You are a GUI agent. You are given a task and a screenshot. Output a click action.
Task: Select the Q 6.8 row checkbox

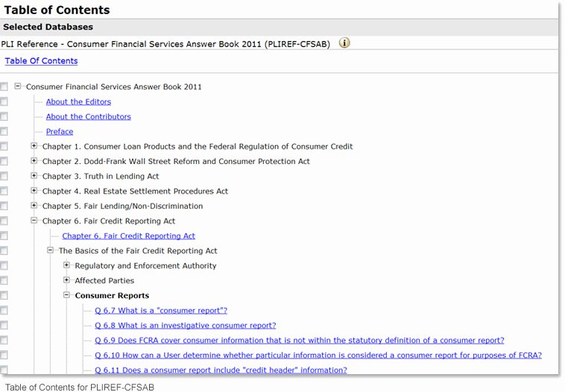coord(4,325)
